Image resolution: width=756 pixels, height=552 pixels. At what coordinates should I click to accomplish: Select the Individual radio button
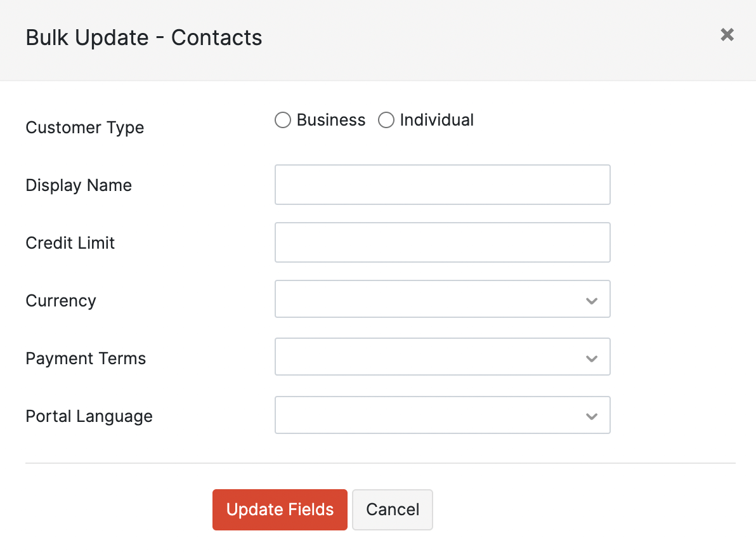386,119
